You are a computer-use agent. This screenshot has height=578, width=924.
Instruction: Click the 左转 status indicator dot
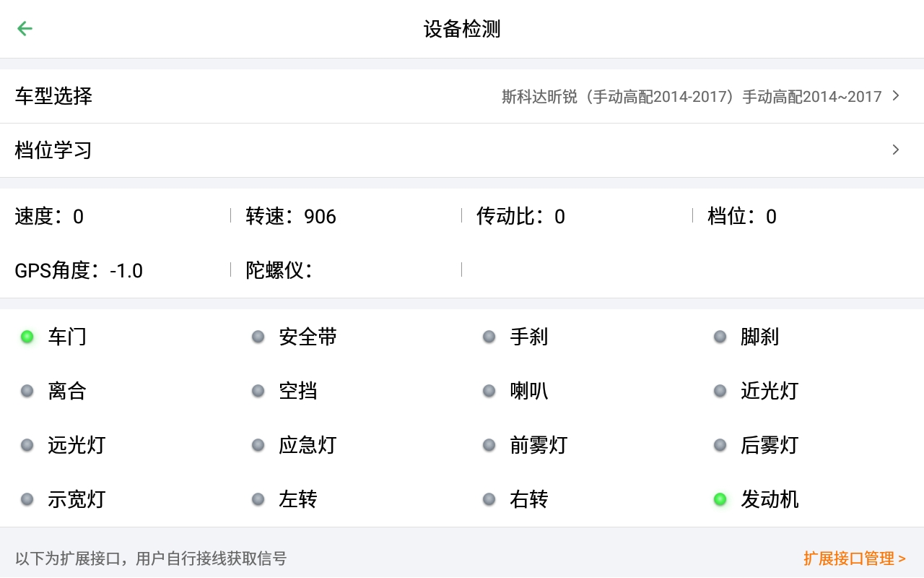258,499
